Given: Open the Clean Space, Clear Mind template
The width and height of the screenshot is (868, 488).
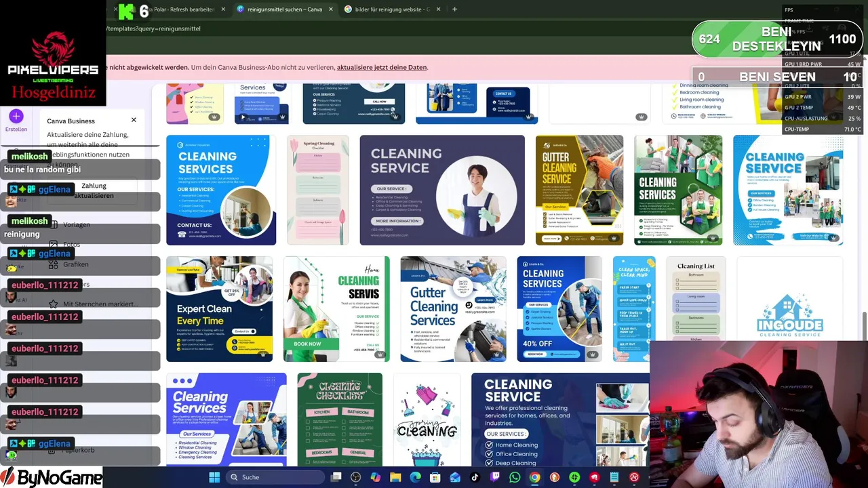Looking at the screenshot, I should tap(634, 309).
